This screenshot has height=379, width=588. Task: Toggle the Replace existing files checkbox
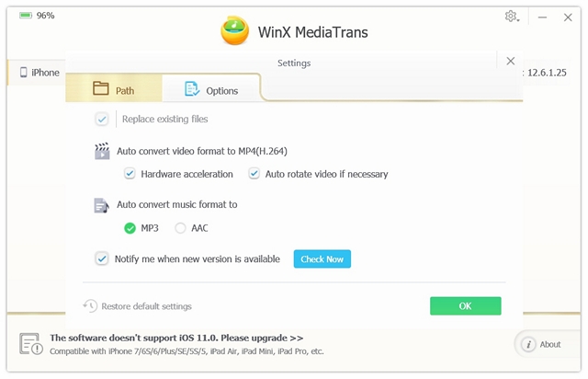coord(102,119)
